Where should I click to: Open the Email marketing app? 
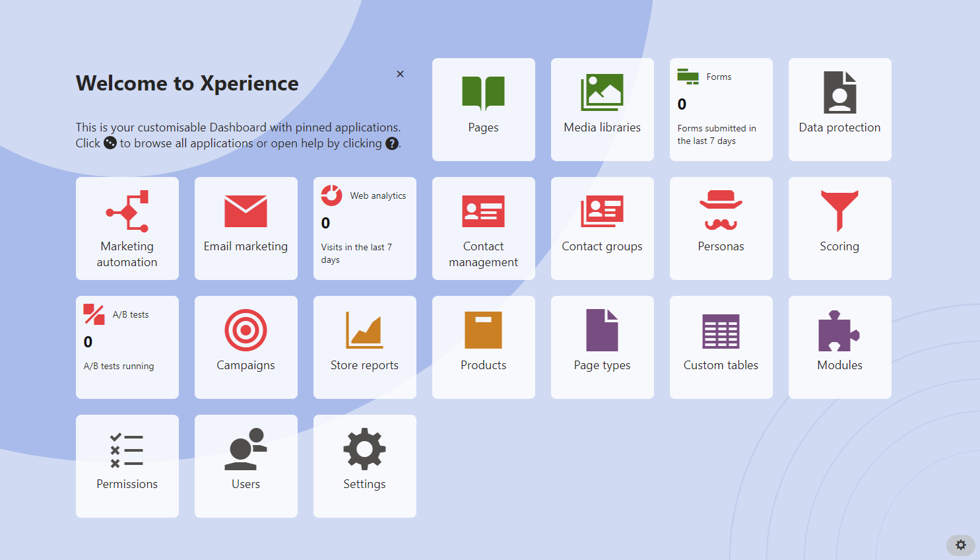[x=245, y=228]
